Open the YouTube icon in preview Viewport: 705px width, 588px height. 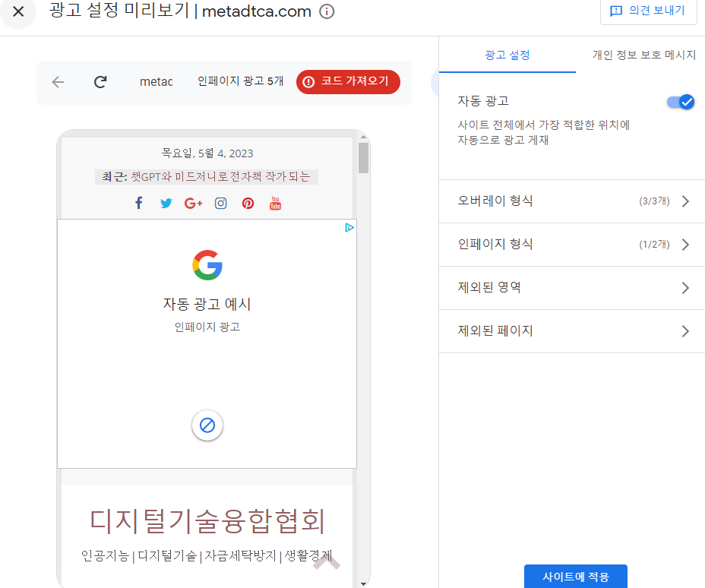coord(275,203)
